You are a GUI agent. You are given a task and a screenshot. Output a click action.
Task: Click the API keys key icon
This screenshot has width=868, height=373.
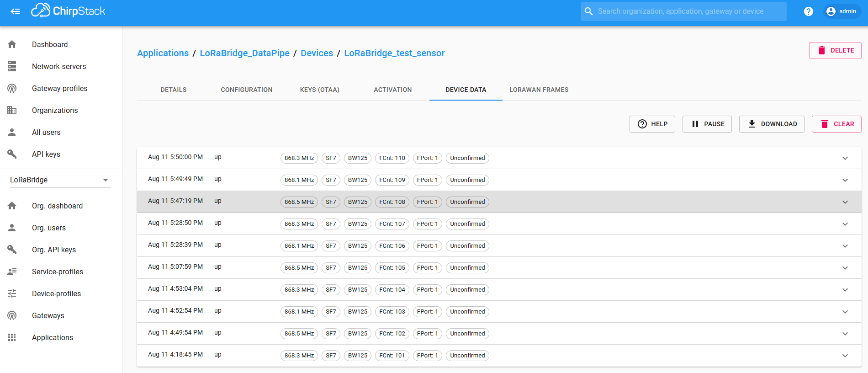click(12, 154)
